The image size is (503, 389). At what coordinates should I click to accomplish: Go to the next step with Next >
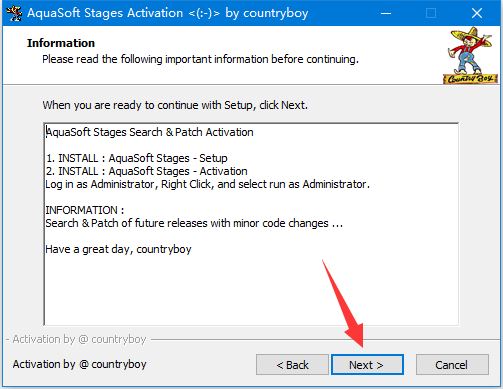367,365
